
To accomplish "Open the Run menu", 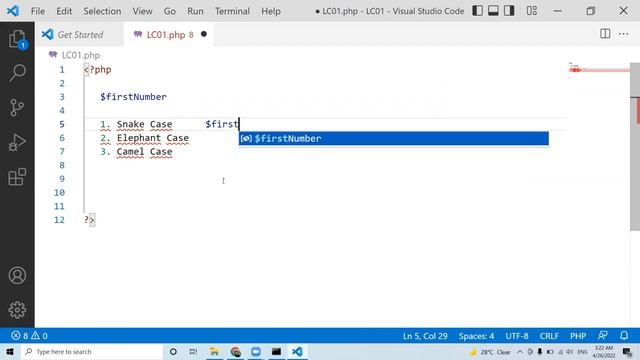I will (x=196, y=11).
